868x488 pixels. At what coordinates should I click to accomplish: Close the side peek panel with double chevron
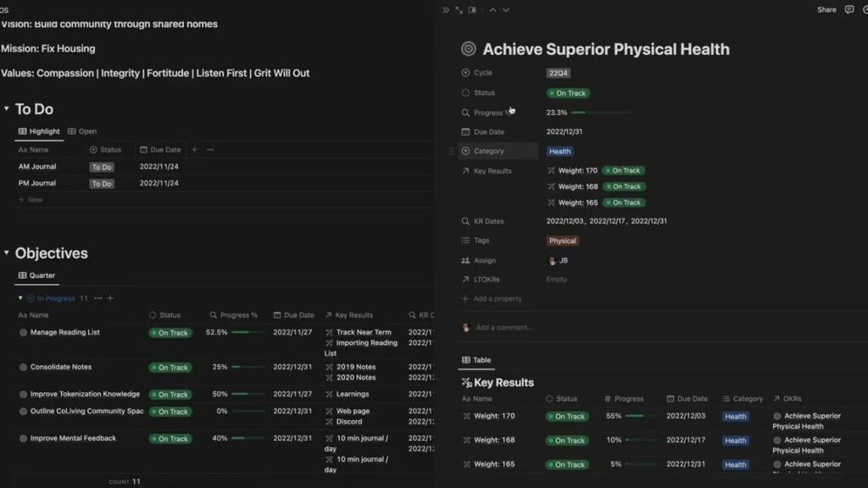click(x=446, y=10)
